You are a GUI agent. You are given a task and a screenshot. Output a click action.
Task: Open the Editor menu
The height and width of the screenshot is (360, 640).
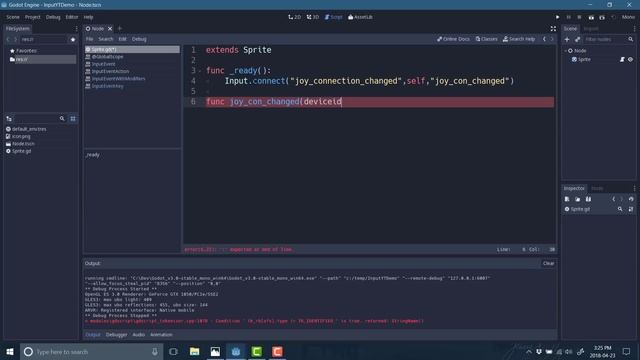[x=72, y=17]
